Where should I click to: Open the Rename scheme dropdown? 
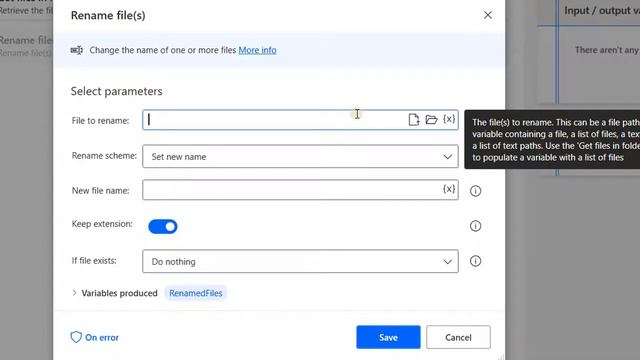coord(300,156)
